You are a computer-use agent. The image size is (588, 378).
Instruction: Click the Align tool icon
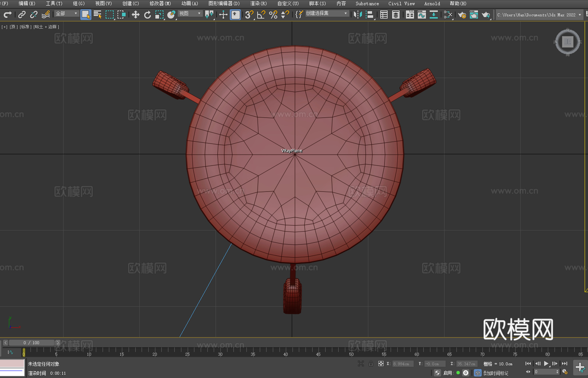pyautogui.click(x=370, y=14)
